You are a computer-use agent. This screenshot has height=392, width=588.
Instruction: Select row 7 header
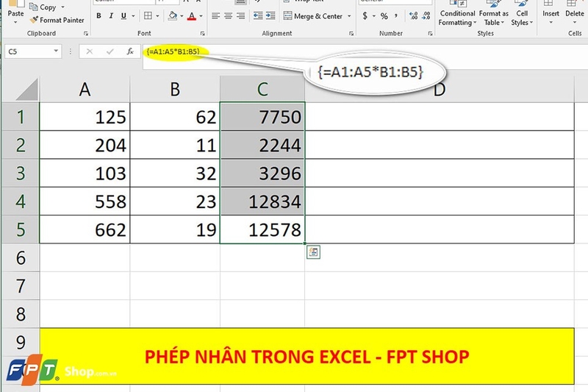click(21, 286)
